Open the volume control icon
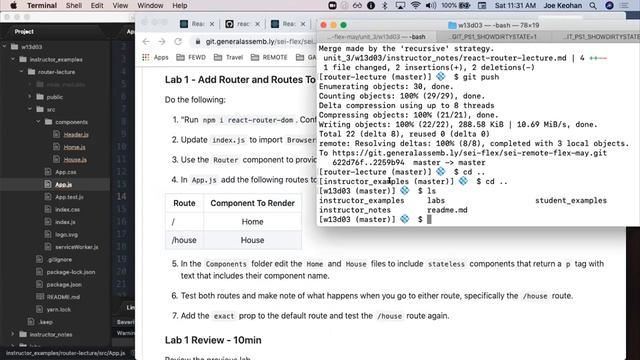Screen dimensions: 640x360 431,5
